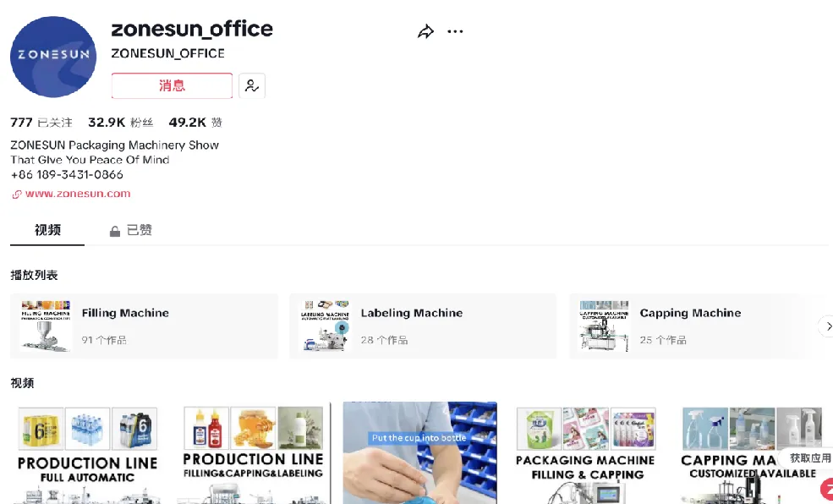Click the 49.2K 赞 likes count
833x504 pixels.
click(x=195, y=123)
